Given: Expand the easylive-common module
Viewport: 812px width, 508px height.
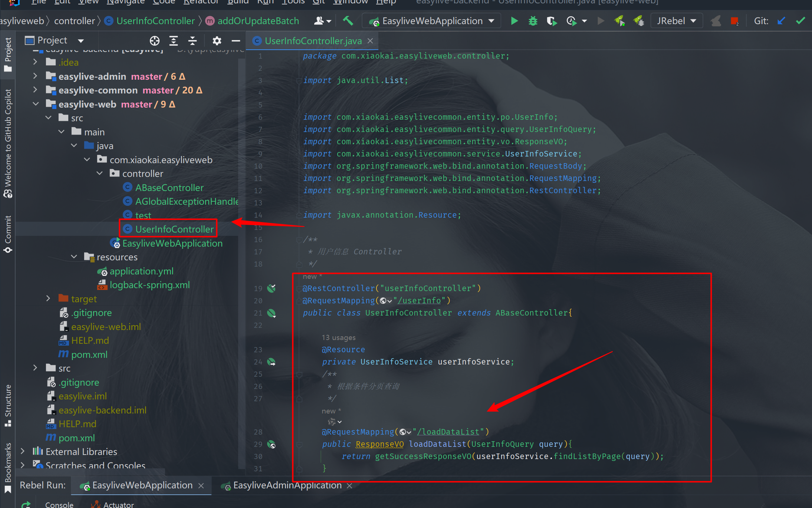Looking at the screenshot, I should pos(35,90).
